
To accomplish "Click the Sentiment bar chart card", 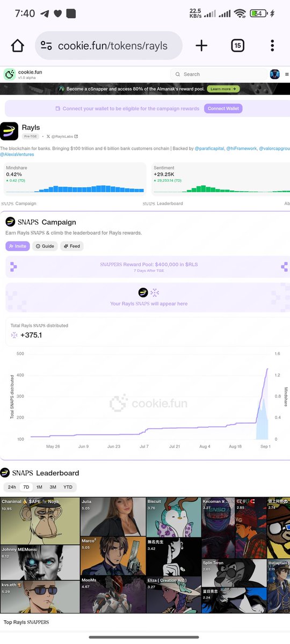I will pyautogui.click(x=220, y=179).
